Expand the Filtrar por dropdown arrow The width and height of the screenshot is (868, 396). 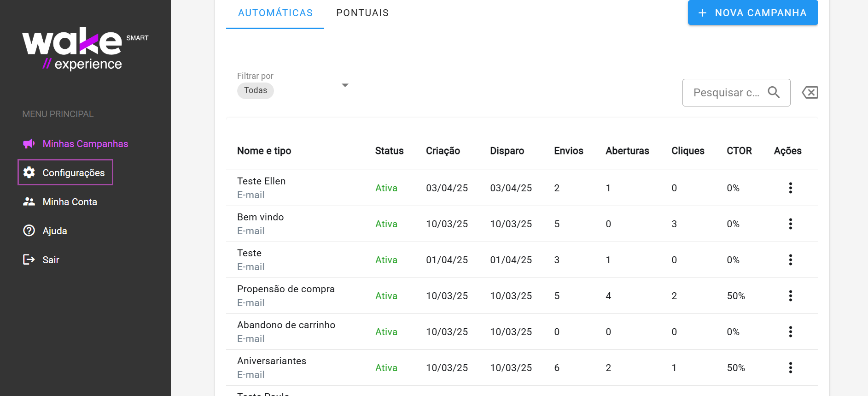pyautogui.click(x=345, y=85)
